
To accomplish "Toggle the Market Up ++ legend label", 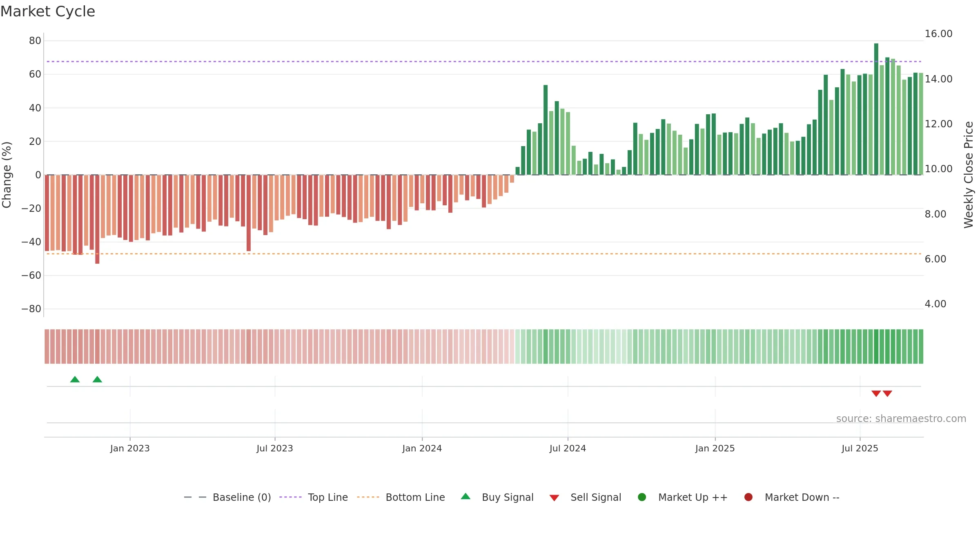I will pos(693,497).
